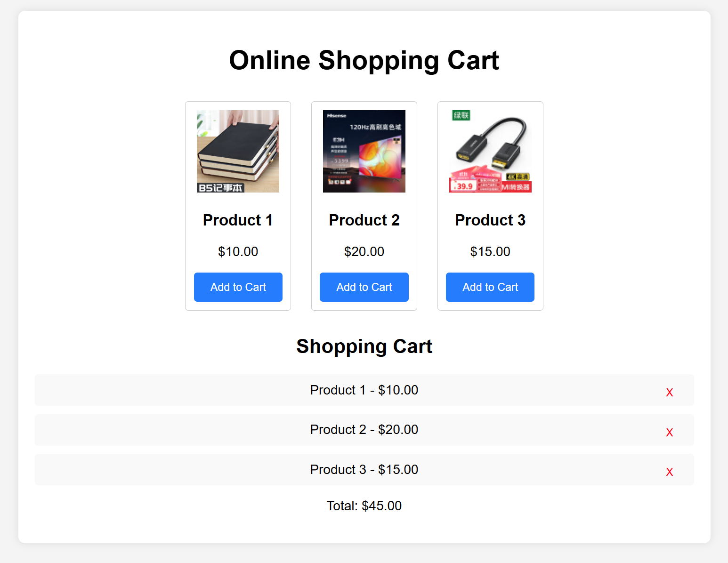
Task: Add Product 3 to cart
Action: coord(490,287)
